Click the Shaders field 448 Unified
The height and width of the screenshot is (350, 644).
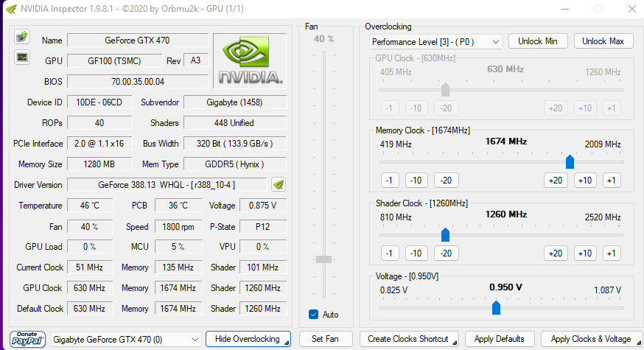point(235,123)
